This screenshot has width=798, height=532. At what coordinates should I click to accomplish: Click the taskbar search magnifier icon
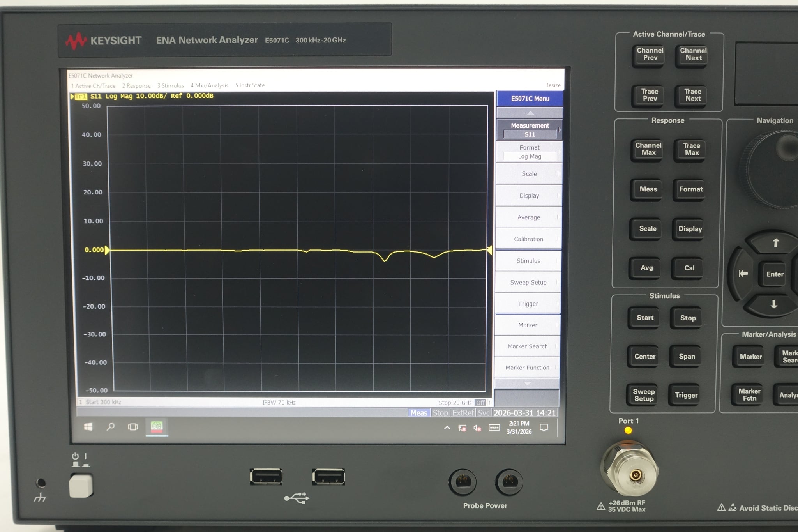tap(111, 427)
